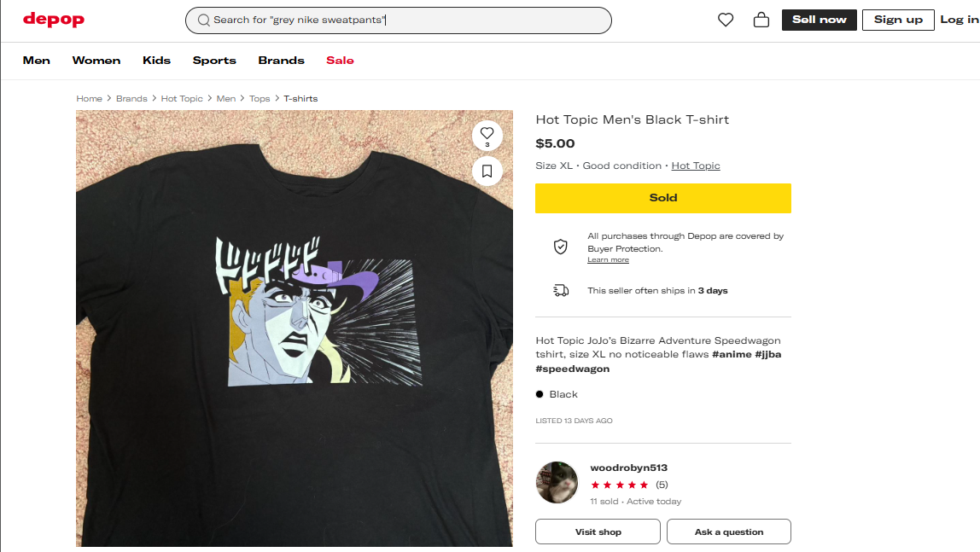Viewport: 980px width, 552px height.
Task: Click the Ask a question button
Action: [728, 532]
